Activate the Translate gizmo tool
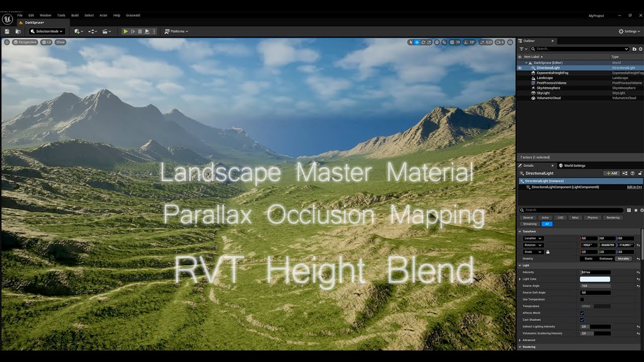The width and height of the screenshot is (644, 362). click(417, 42)
